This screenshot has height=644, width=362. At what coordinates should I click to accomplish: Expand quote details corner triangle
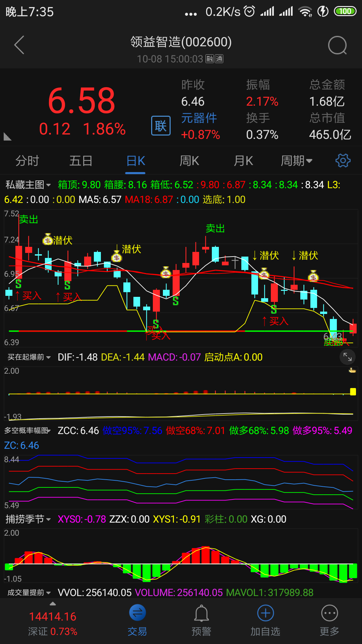click(x=7, y=137)
